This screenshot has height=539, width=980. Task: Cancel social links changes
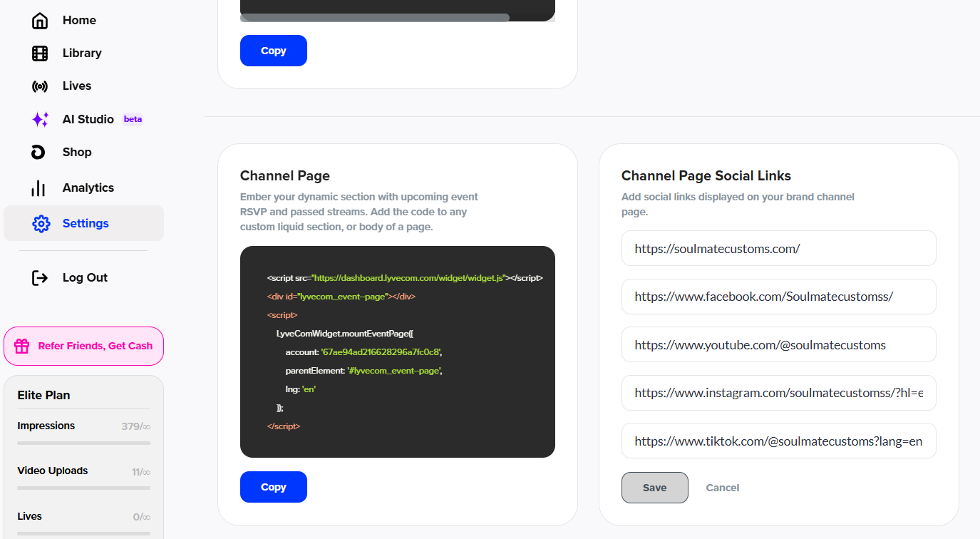point(722,488)
